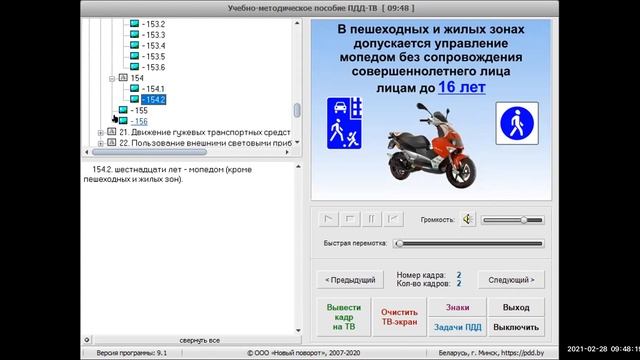This screenshot has height=360, width=640.
Task: Open the underlined item 156
Action: click(139, 121)
